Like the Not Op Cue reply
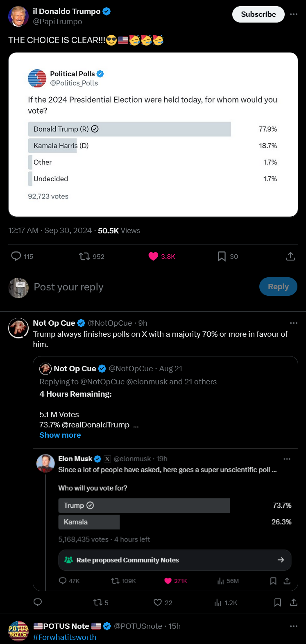The height and width of the screenshot is (644, 306). click(x=158, y=603)
